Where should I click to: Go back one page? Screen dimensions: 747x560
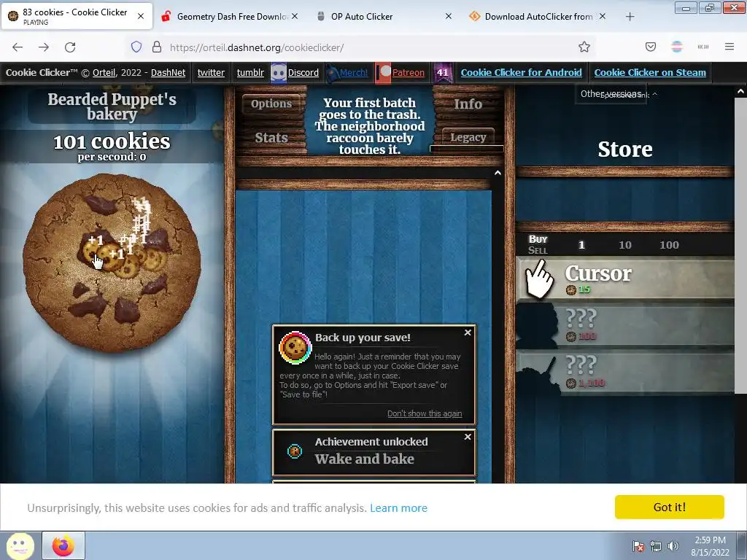click(x=18, y=47)
